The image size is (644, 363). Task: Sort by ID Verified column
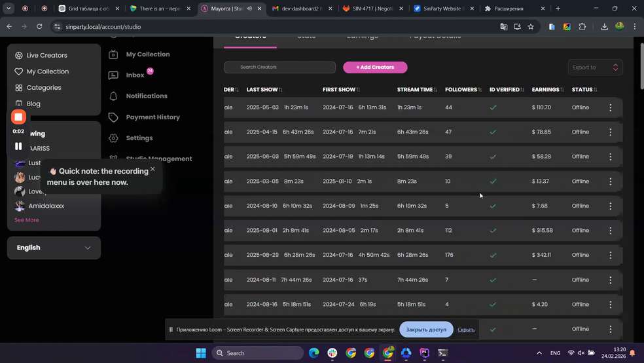click(507, 90)
